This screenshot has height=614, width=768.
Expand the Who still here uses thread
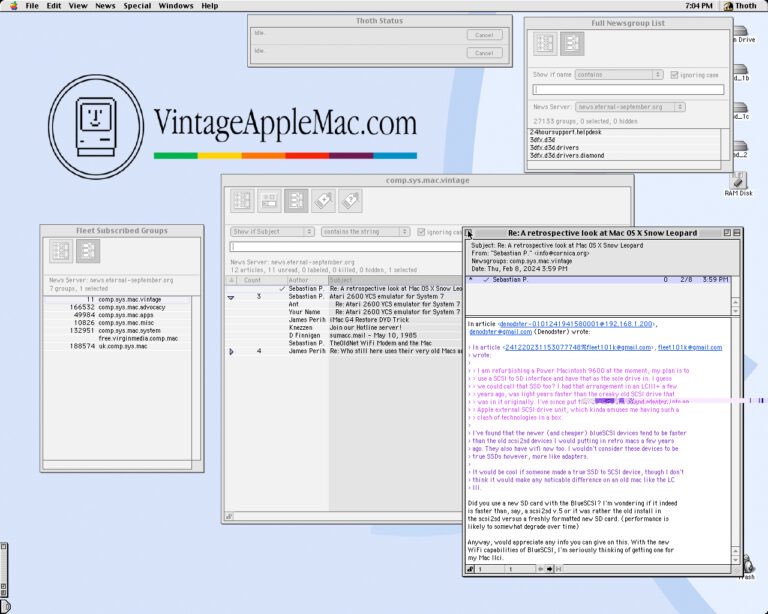pos(231,352)
